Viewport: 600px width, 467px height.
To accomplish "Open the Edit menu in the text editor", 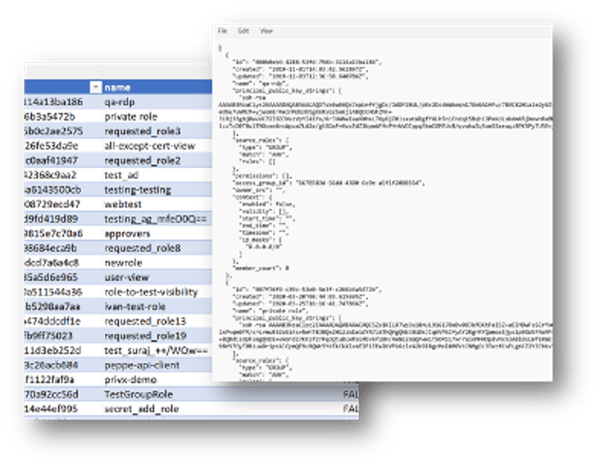I will [241, 31].
